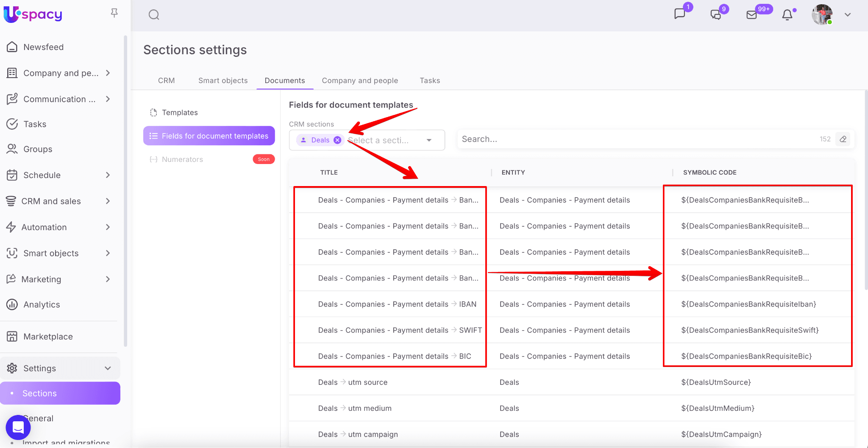This screenshot has width=868, height=448.
Task: Click the eraser icon to clear search
Action: (843, 139)
